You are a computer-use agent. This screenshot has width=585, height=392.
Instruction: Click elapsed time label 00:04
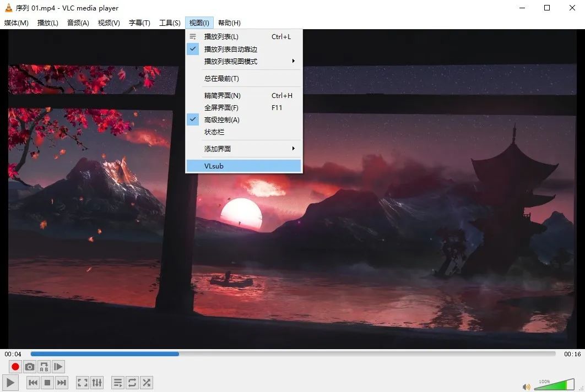pos(13,354)
